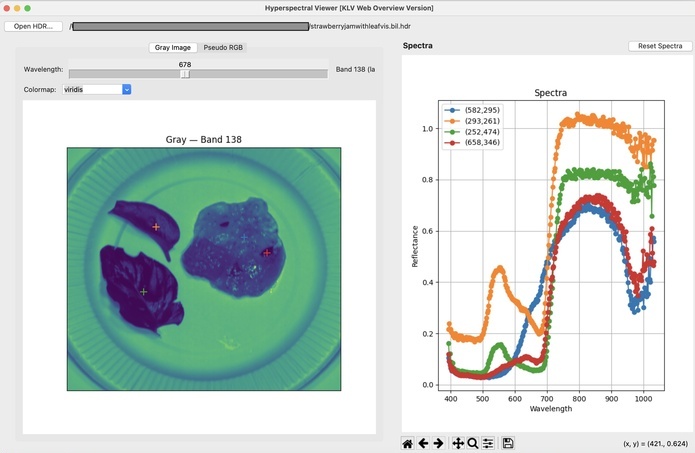Viewport: 695px width, 453px height.
Task: Click the Spectra plot title
Action: [x=550, y=93]
